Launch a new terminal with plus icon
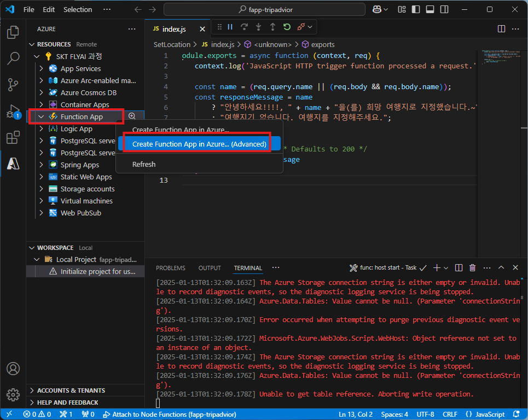Image resolution: width=528 pixels, height=420 pixels. click(437, 268)
